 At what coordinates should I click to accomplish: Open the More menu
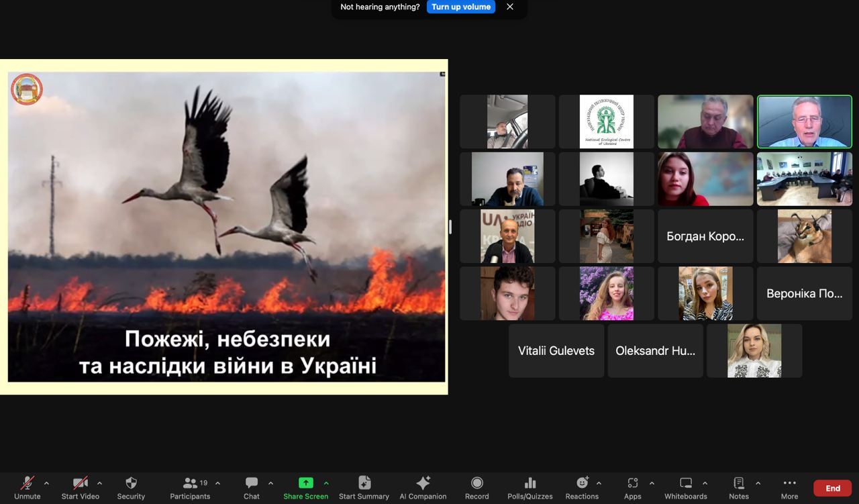click(789, 487)
